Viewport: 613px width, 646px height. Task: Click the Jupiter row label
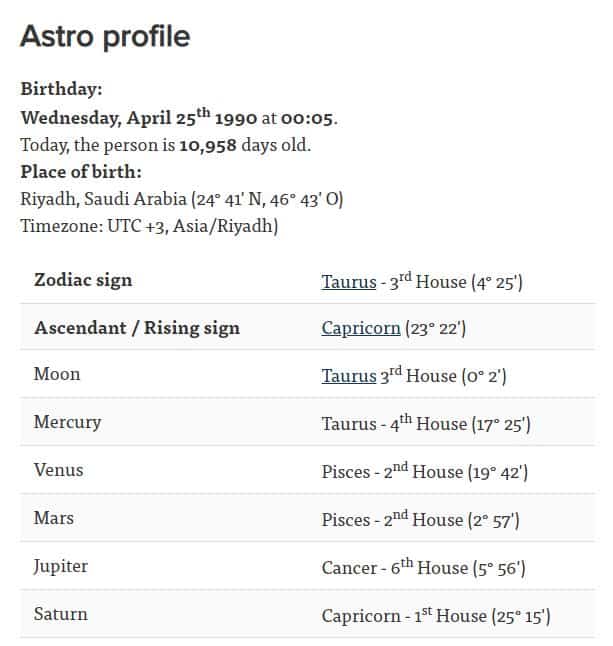pos(60,566)
